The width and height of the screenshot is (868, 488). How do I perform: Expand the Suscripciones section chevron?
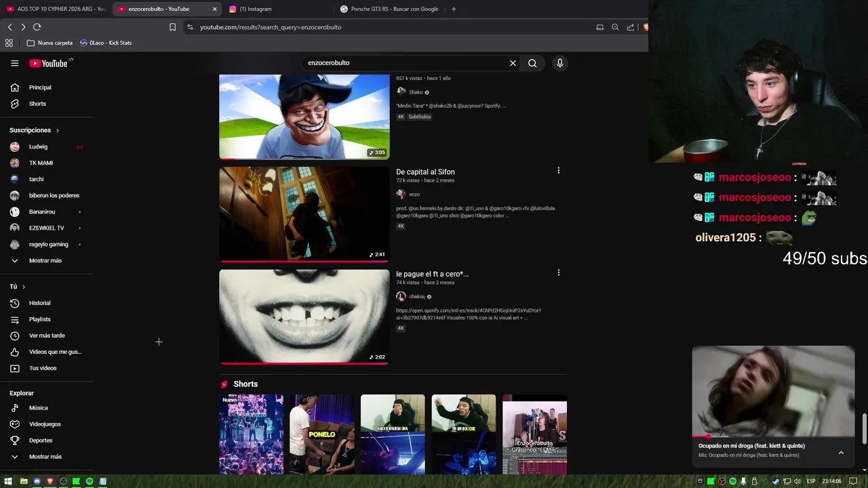point(58,130)
